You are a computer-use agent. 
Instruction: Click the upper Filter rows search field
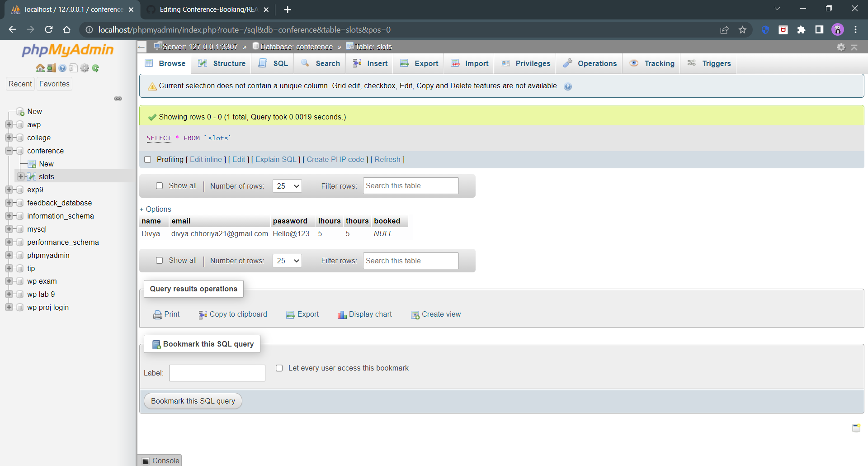[410, 186]
